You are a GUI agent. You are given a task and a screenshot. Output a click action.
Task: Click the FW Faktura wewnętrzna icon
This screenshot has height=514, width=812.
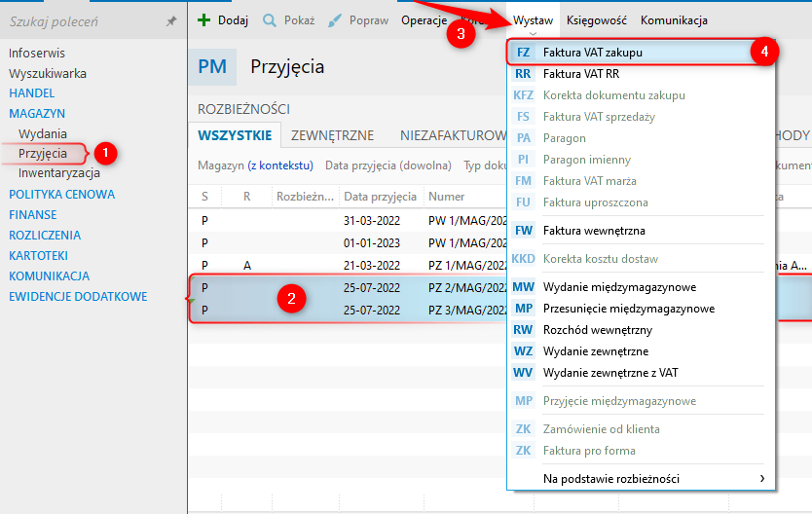pos(523,231)
